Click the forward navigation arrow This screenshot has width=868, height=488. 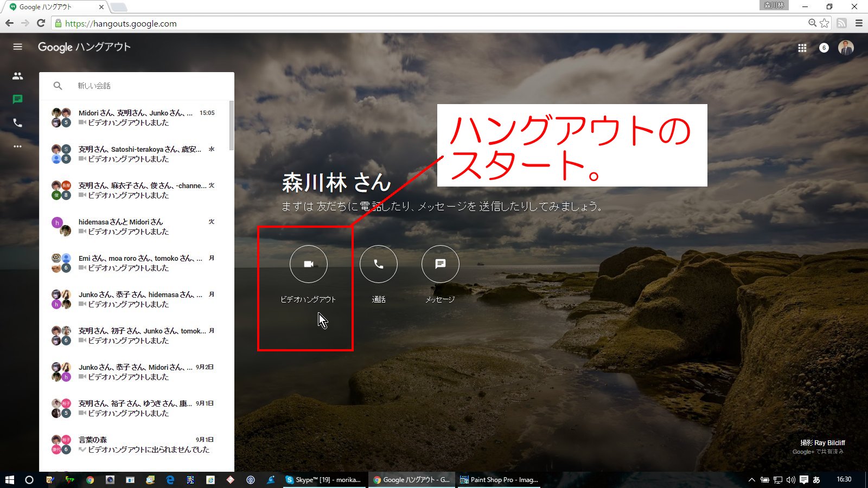(x=25, y=23)
